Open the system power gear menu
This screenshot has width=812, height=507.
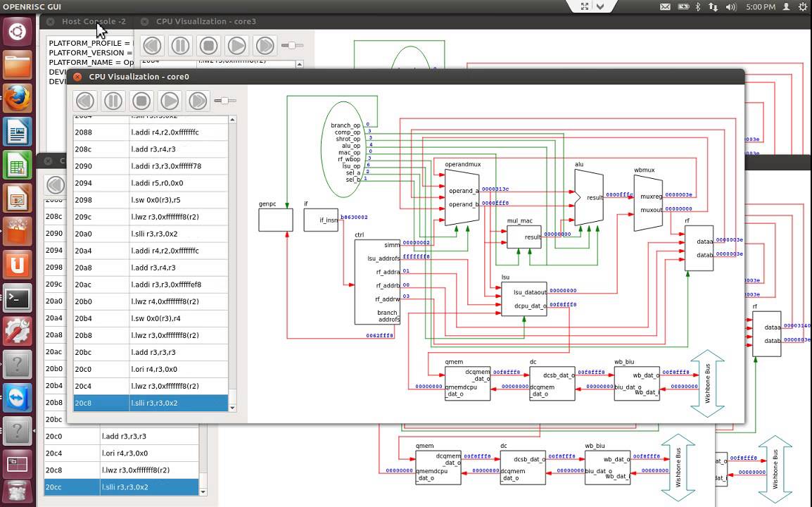pyautogui.click(x=802, y=7)
